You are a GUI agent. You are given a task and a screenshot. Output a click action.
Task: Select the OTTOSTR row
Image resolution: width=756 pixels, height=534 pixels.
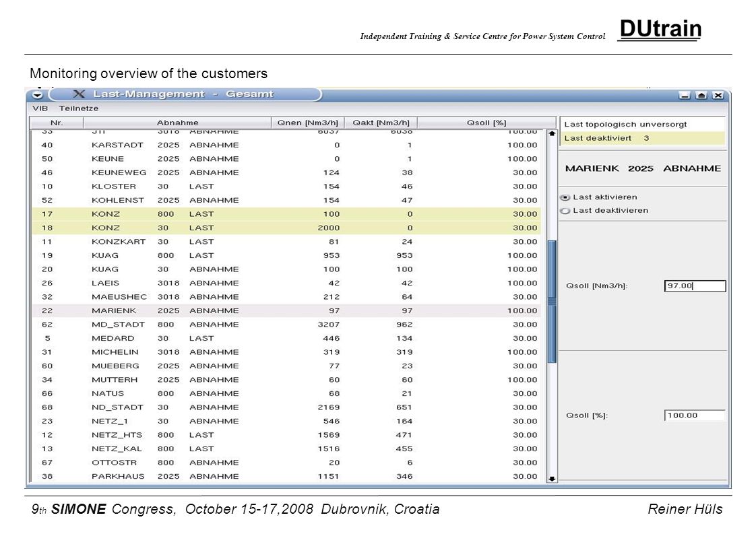point(286,463)
